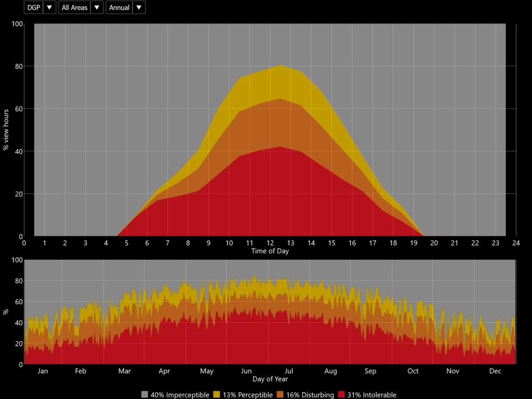Click the Day of Year axis title
The width and height of the screenshot is (532, 399).
pos(270,379)
